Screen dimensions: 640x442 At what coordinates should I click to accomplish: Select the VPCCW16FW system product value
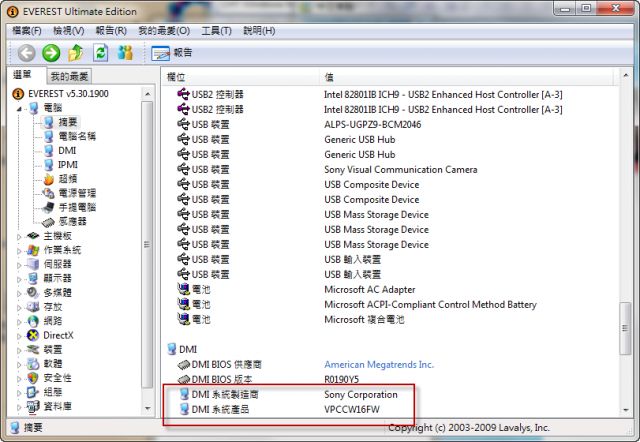click(x=352, y=409)
